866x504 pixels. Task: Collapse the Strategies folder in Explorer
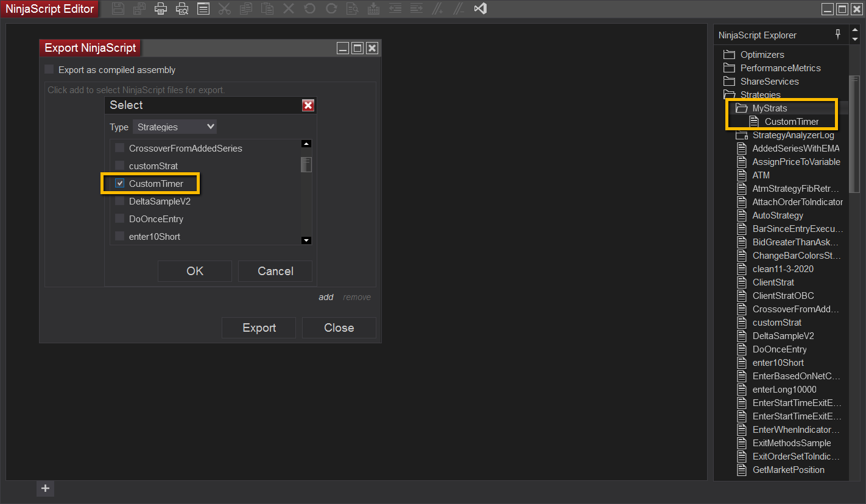[x=729, y=95]
